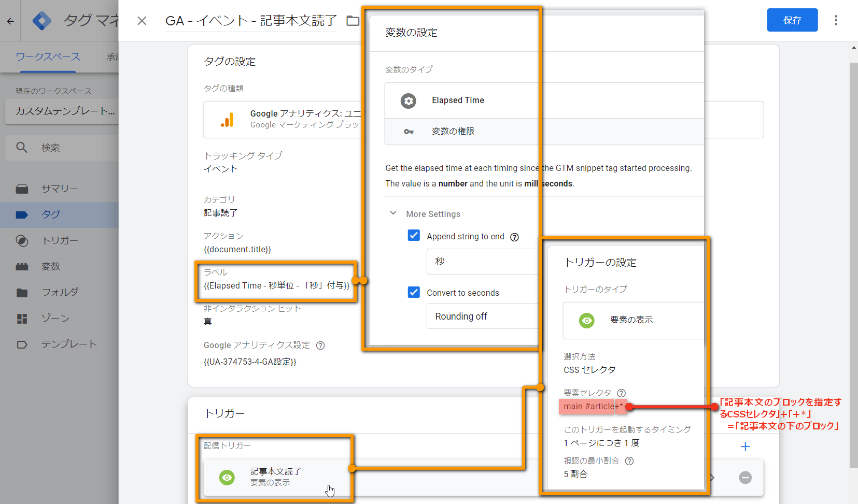
Task: Click the help icon next to Google アナリティクス設定
Action: [320, 345]
